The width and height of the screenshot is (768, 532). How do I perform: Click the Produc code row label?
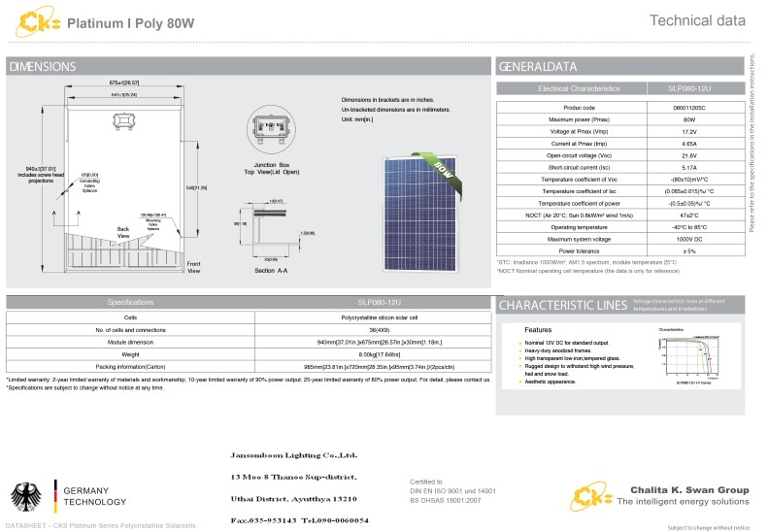click(579, 108)
